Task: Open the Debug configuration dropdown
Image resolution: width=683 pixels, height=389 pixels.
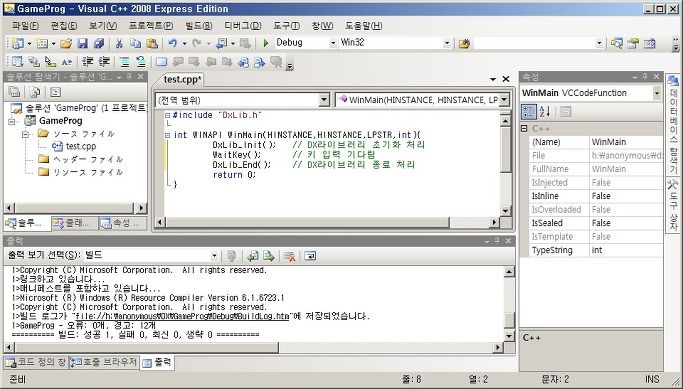Action: tap(333, 43)
